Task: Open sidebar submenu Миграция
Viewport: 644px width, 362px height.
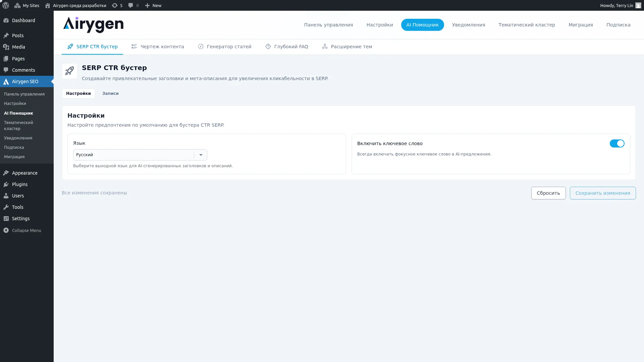Action: (14, 157)
